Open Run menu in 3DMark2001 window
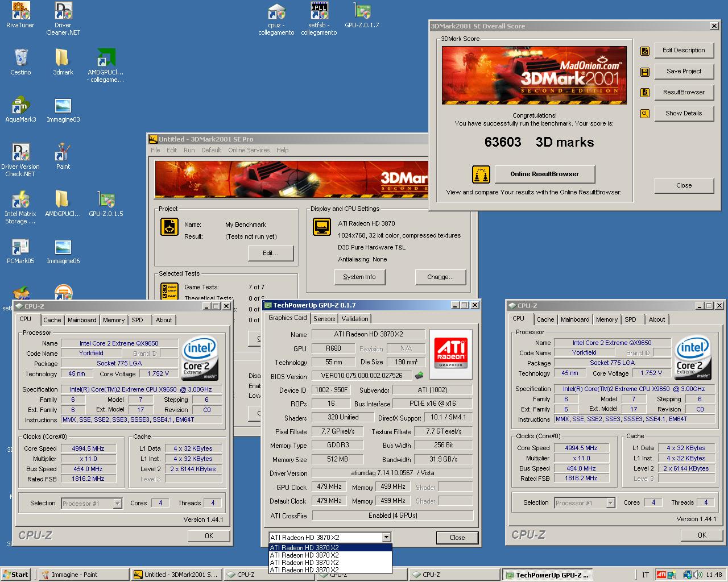Image resolution: width=728 pixels, height=582 pixels. (189, 150)
